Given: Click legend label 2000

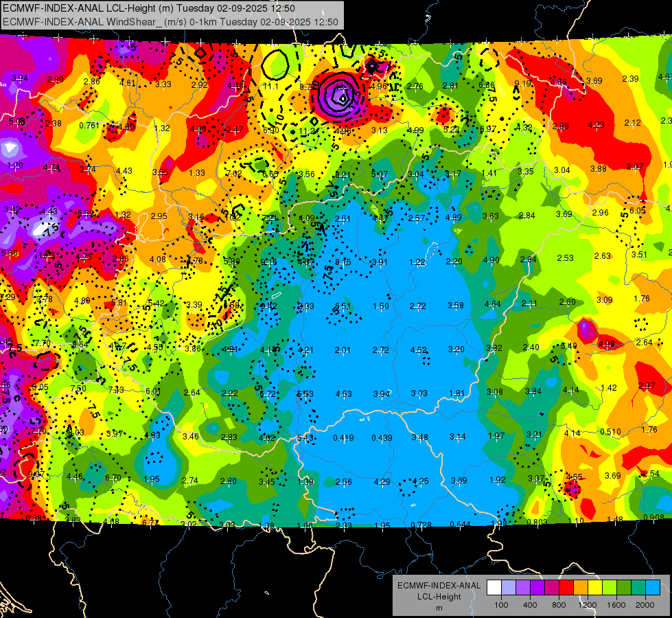Looking at the screenshot, I should pos(645,605).
